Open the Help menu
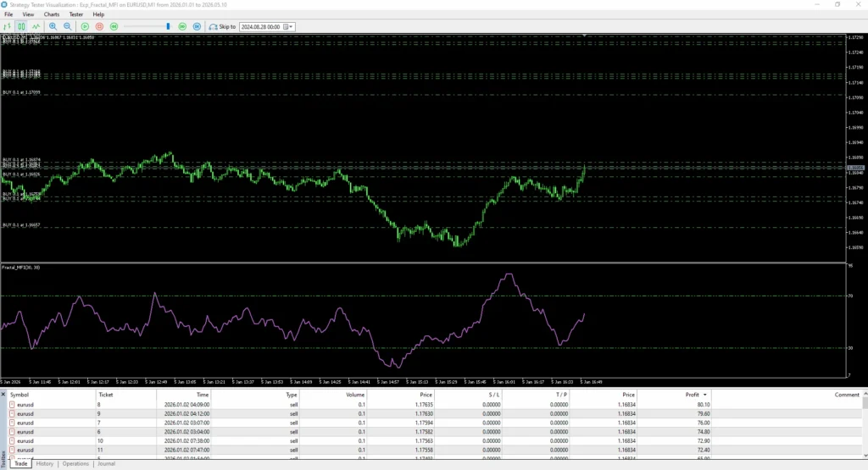868x470 pixels. tap(98, 14)
